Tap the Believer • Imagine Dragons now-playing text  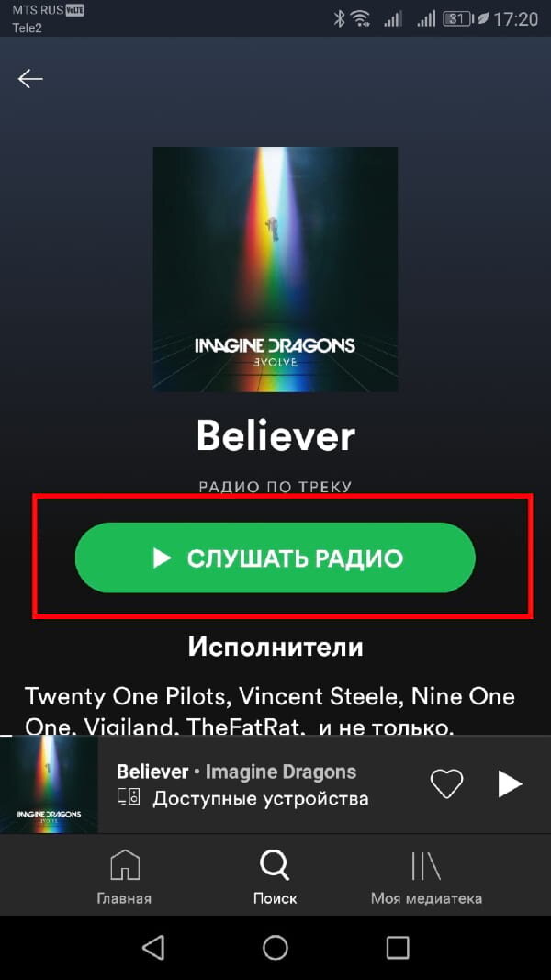tap(236, 772)
